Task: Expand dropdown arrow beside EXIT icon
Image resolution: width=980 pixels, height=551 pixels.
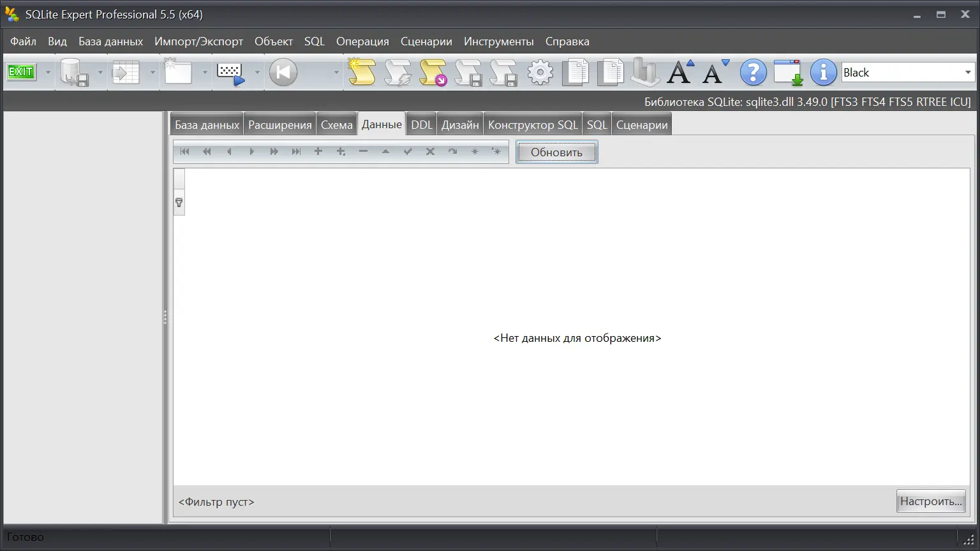Action: 47,72
